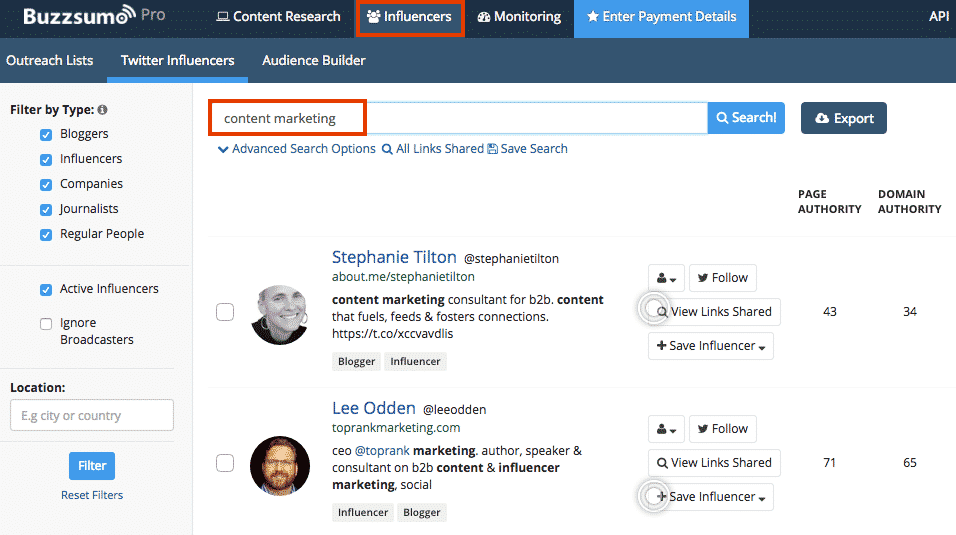This screenshot has height=535, width=956.
Task: Sort by Domain Authority column
Action: coord(910,201)
